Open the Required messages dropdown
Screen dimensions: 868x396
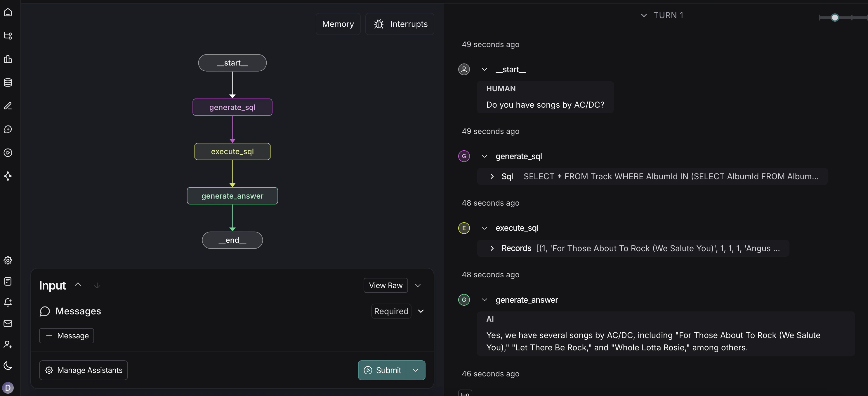421,311
